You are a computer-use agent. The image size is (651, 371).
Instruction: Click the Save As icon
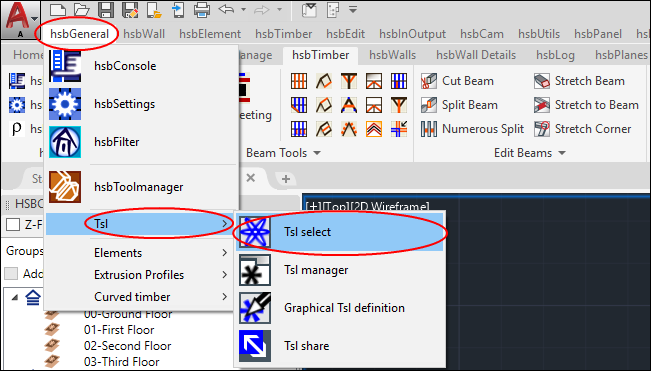[130, 10]
